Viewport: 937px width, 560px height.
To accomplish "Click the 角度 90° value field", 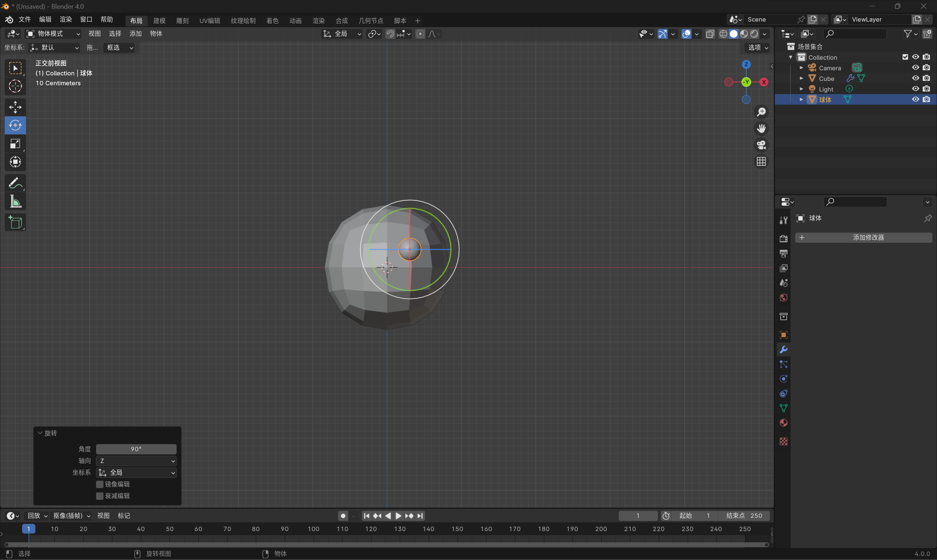I will [x=136, y=449].
